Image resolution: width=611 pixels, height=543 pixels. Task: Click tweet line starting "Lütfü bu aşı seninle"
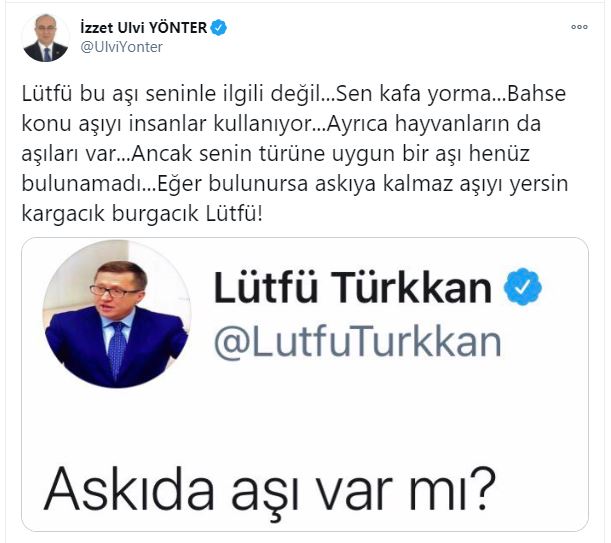(x=294, y=94)
